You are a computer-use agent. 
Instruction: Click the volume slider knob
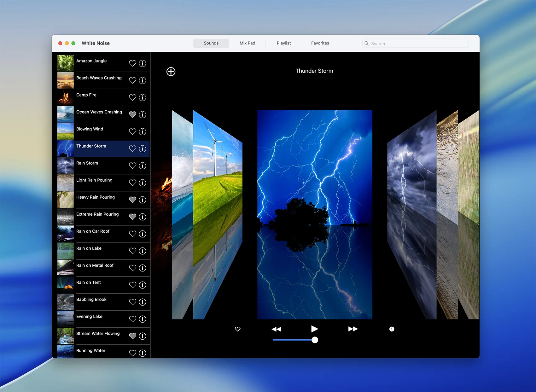coord(315,340)
